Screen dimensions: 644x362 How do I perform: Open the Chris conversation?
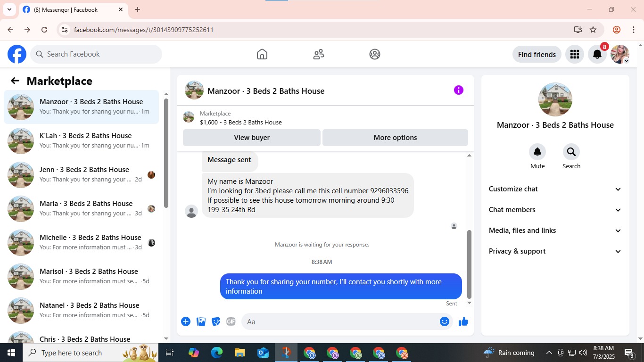81,336
